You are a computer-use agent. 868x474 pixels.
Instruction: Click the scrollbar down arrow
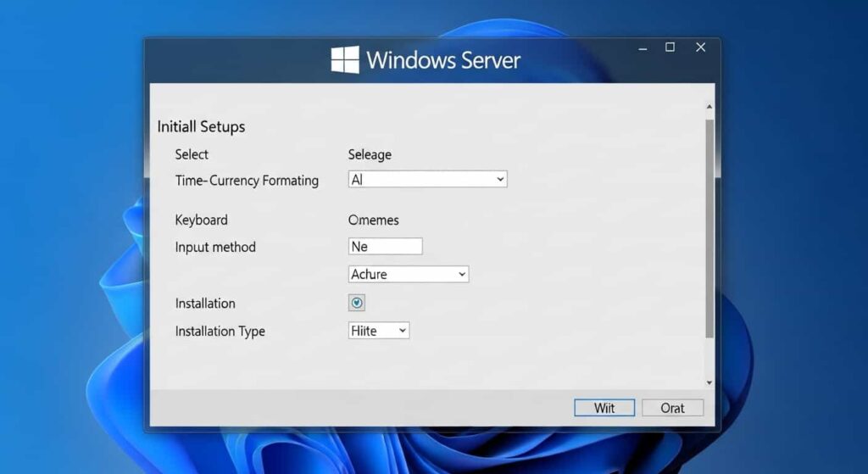click(x=709, y=382)
